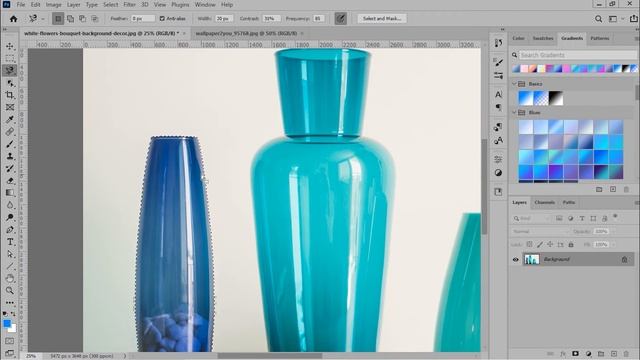Pick first gradient in Blues group
The image size is (640, 360).
[x=526, y=127]
